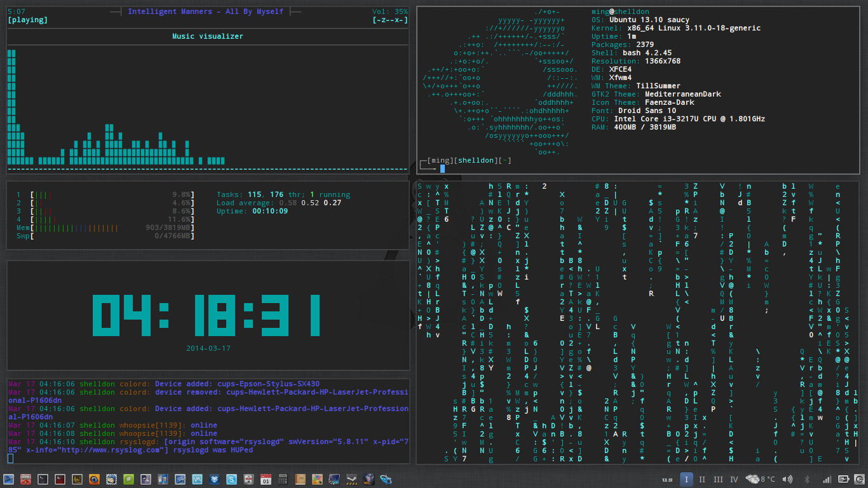The height and width of the screenshot is (488, 868).
Task: Launch the orange eye image viewer icon
Action: [94, 479]
